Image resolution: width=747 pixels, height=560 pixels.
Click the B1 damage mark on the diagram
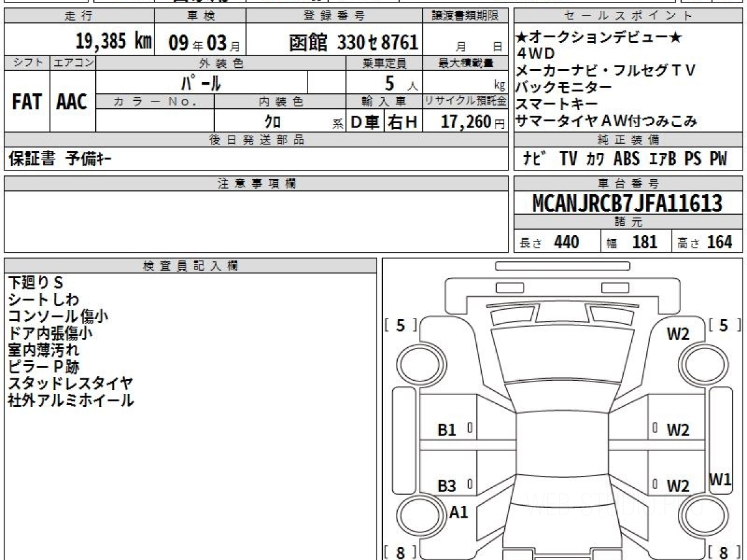coord(447,429)
